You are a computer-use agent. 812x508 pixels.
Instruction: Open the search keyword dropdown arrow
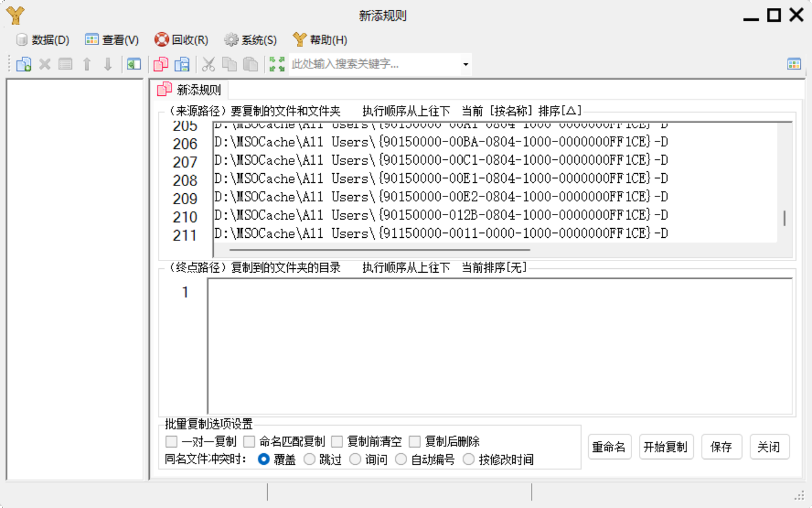pyautogui.click(x=466, y=65)
